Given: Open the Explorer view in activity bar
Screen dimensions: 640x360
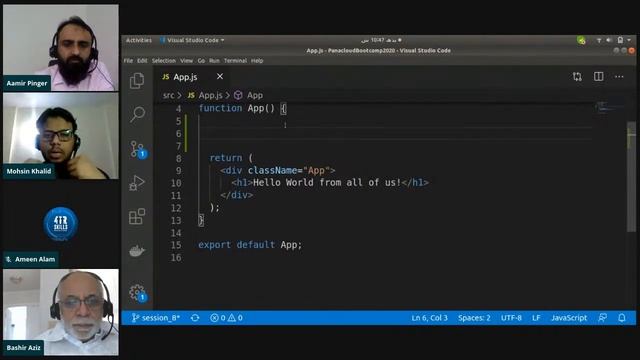Looking at the screenshot, I should coord(137,80).
